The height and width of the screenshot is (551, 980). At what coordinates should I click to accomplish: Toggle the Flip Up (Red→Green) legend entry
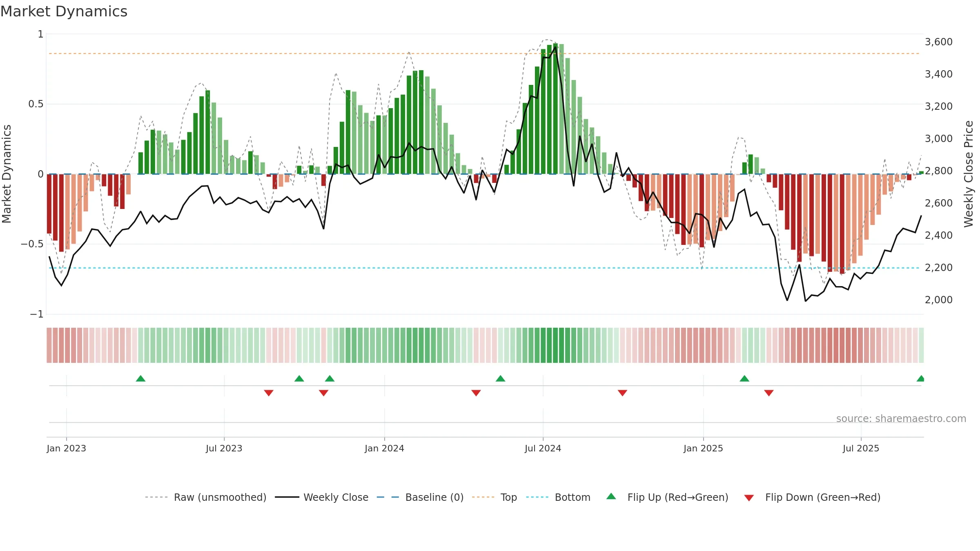(667, 497)
